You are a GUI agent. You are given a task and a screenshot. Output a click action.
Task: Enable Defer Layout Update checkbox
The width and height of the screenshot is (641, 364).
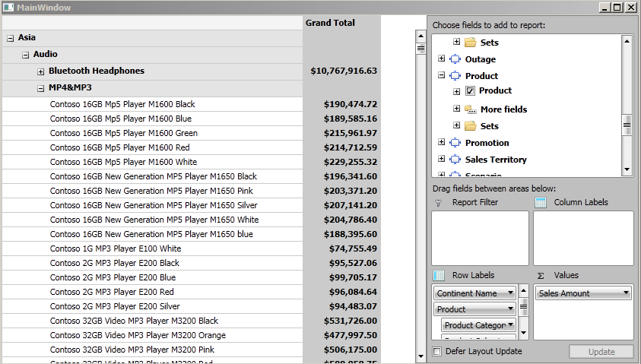436,351
